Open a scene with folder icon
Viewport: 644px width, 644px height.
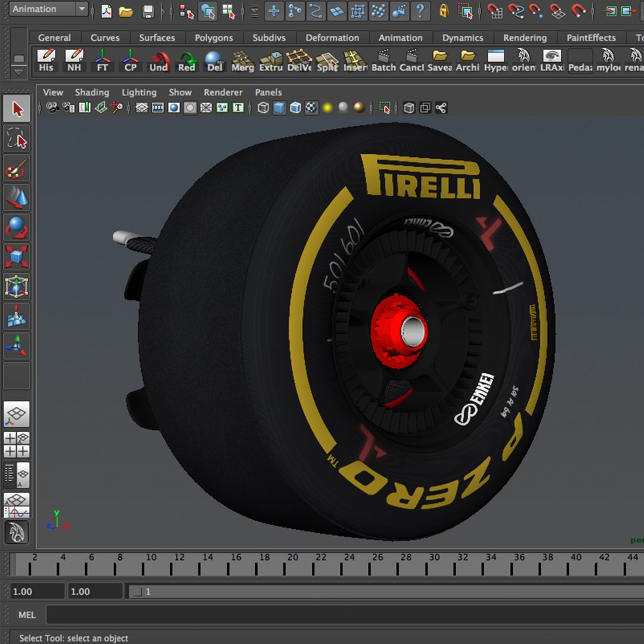[x=126, y=11]
